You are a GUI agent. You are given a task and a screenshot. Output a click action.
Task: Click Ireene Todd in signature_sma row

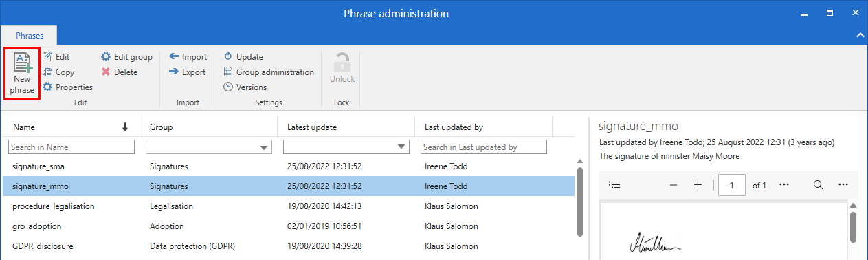tap(447, 166)
